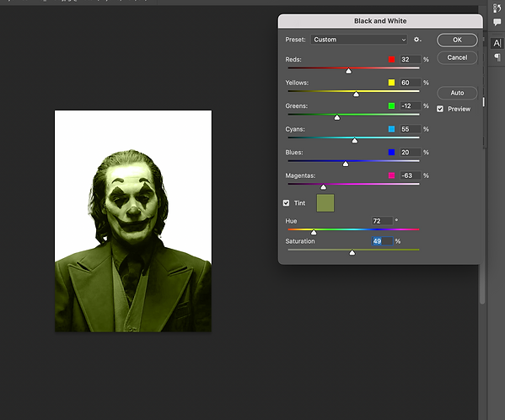The width and height of the screenshot is (505, 420).
Task: Click the "Hue" label
Action: coord(291,221)
